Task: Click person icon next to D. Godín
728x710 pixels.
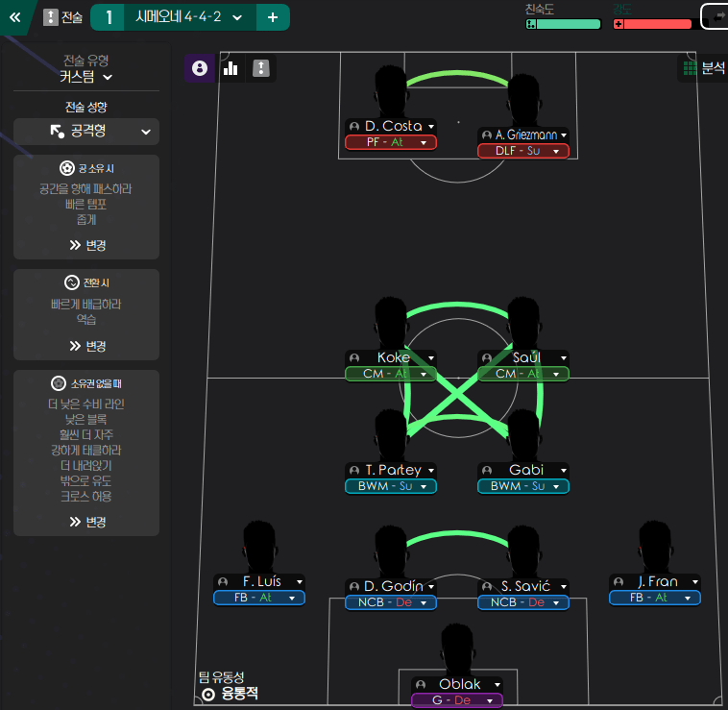Action: [x=354, y=587]
